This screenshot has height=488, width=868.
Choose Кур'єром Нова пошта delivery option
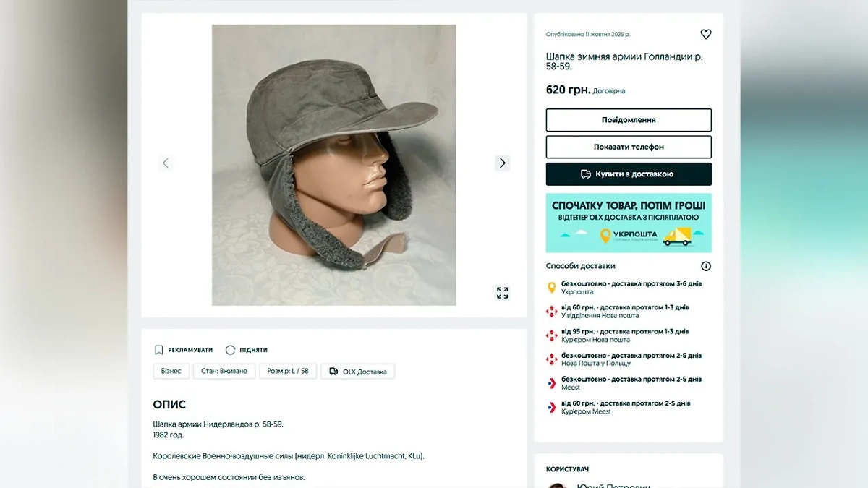click(625, 335)
